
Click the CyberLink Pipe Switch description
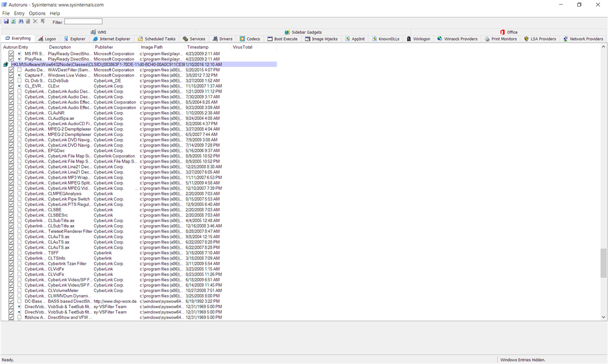69,199
